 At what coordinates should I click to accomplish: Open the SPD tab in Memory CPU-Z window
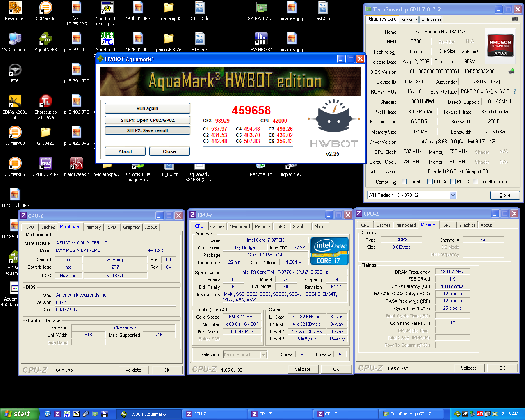(x=447, y=225)
